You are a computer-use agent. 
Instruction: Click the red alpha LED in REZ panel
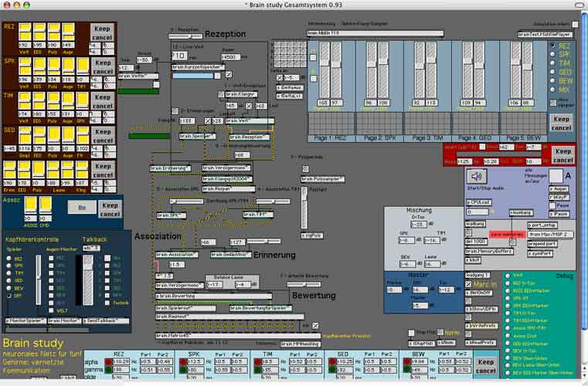[x=108, y=362]
